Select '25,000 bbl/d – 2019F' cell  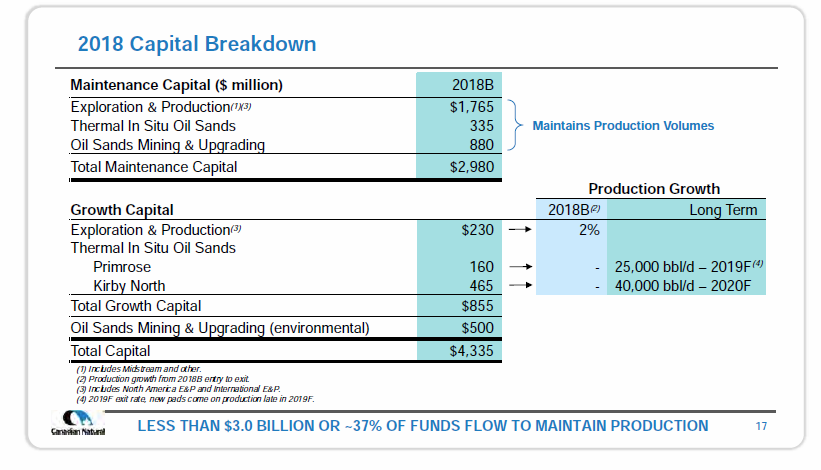pyautogui.click(x=689, y=266)
